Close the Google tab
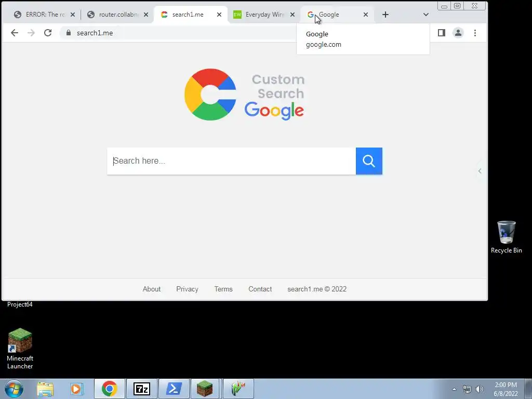Screen dimensions: 532x399 point(365,15)
